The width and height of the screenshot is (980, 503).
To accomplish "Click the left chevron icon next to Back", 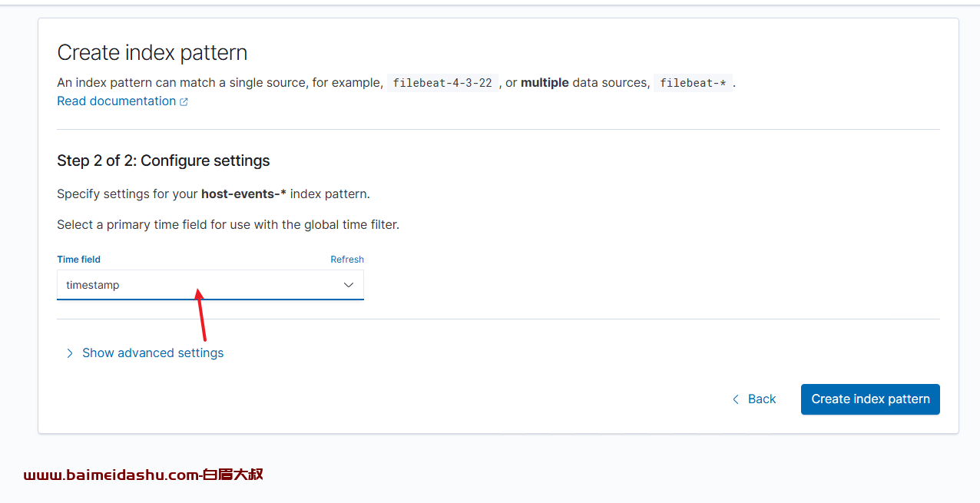I will click(736, 399).
